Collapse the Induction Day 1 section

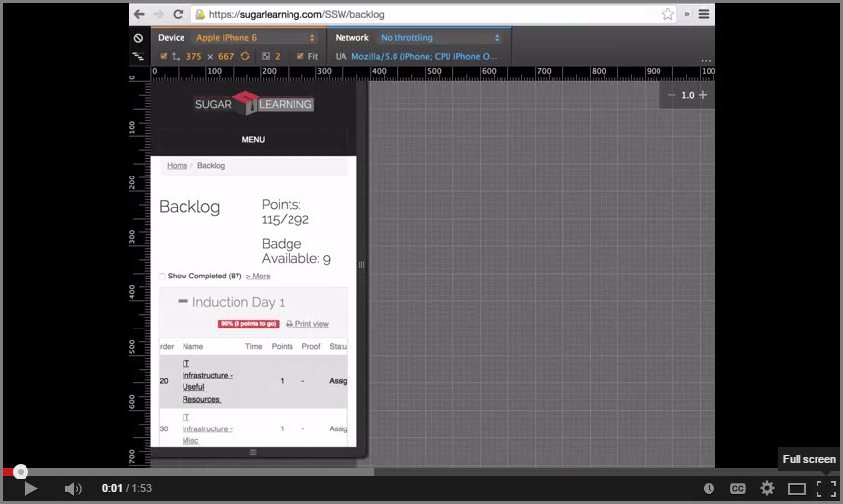pyautogui.click(x=183, y=302)
